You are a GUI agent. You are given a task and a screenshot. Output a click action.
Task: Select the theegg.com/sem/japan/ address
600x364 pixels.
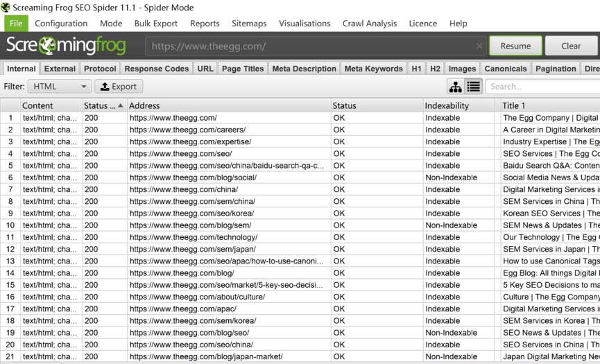point(193,249)
